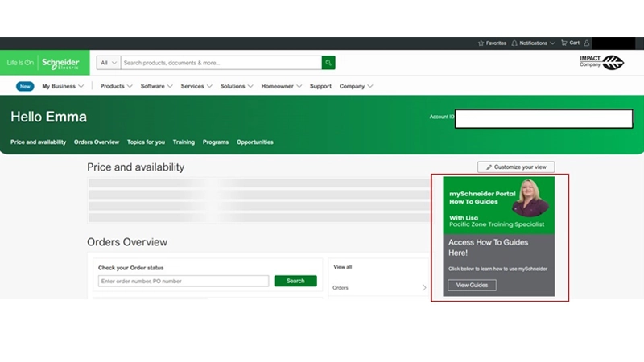The height and width of the screenshot is (362, 644).
Task: Open the All search category dropdown
Action: [x=109, y=63]
